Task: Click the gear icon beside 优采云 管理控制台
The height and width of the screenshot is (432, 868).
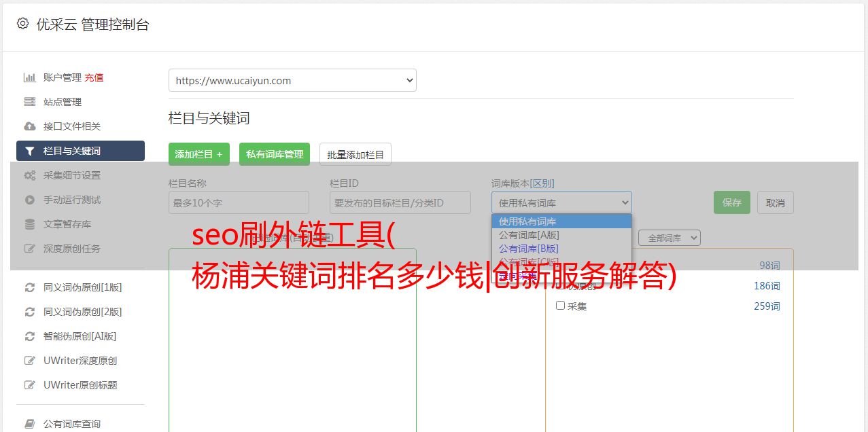Action: click(22, 24)
